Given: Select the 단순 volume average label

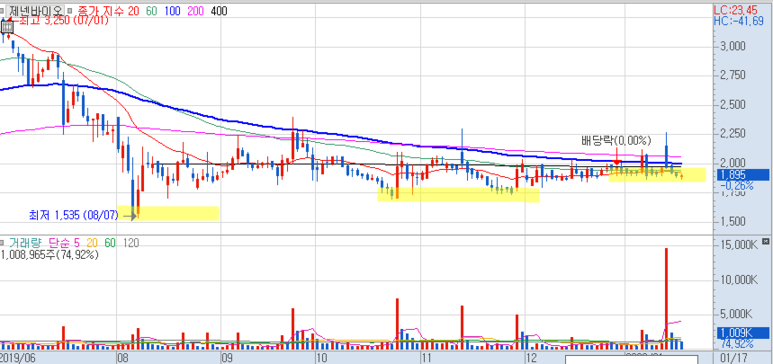Looking at the screenshot, I should (x=60, y=243).
